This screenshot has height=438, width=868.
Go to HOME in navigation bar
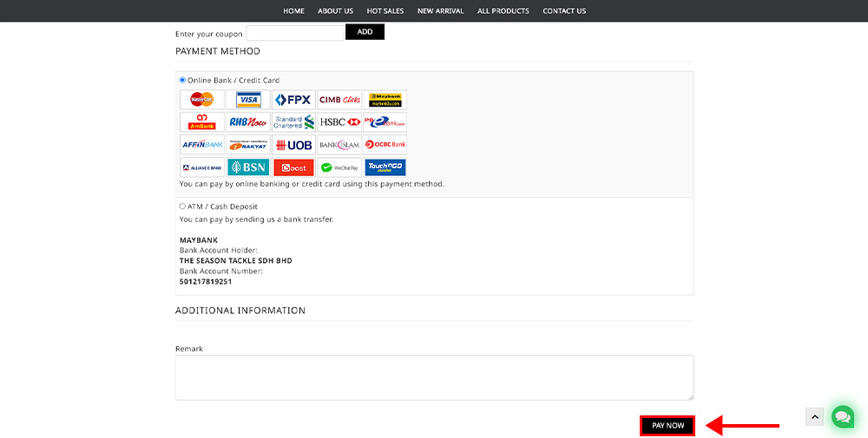[x=293, y=10]
